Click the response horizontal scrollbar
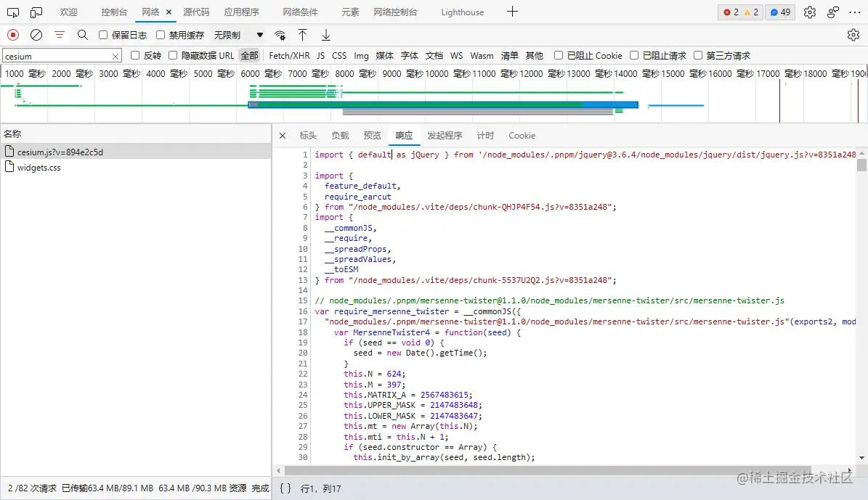Screen dimensions: 868x500 coord(548,471)
